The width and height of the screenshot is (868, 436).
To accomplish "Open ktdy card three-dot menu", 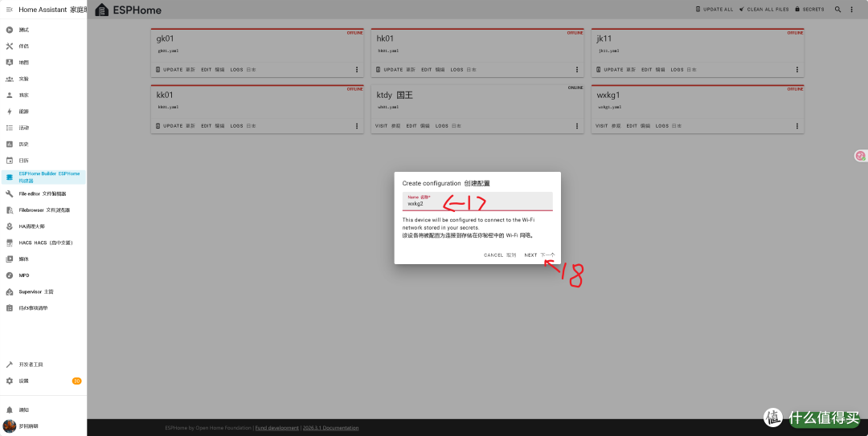I will point(577,126).
